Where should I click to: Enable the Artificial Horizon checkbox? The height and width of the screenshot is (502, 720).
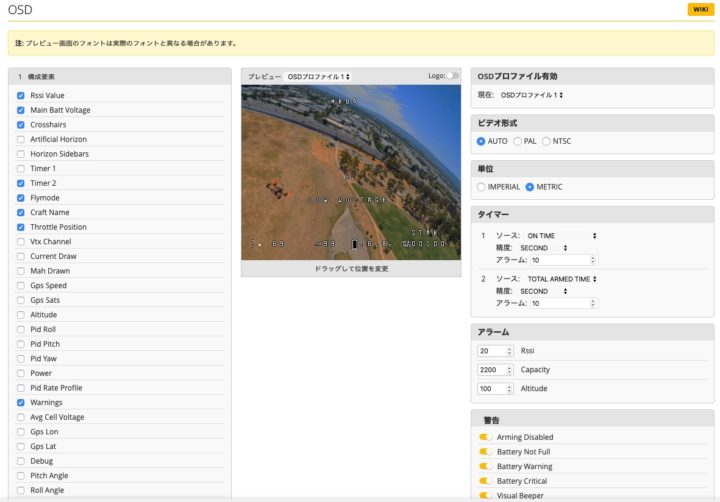21,140
